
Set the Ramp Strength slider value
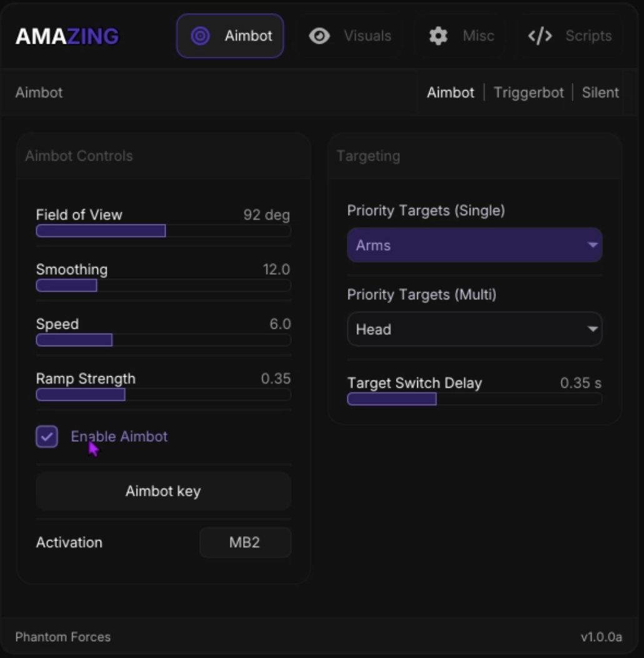164,394
